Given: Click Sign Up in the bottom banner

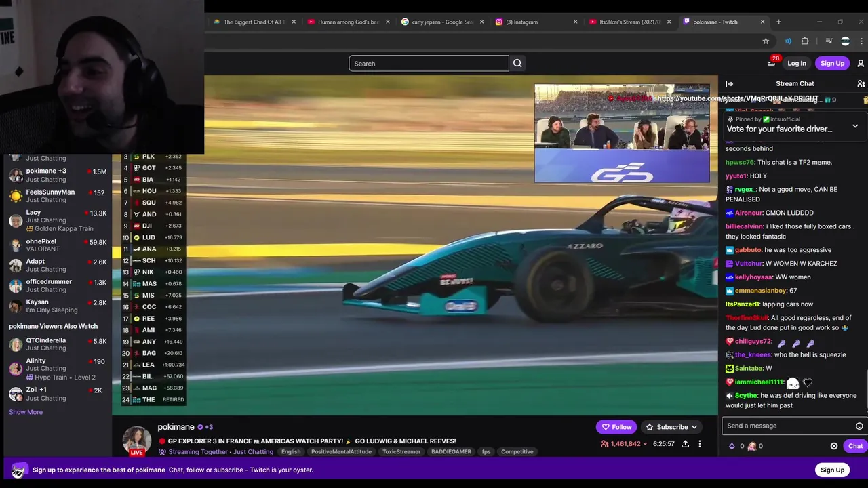Looking at the screenshot, I should pyautogui.click(x=832, y=470).
